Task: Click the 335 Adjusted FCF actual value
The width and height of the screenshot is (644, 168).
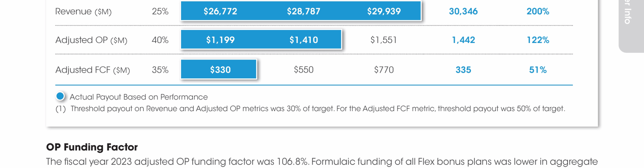Action: point(463,70)
